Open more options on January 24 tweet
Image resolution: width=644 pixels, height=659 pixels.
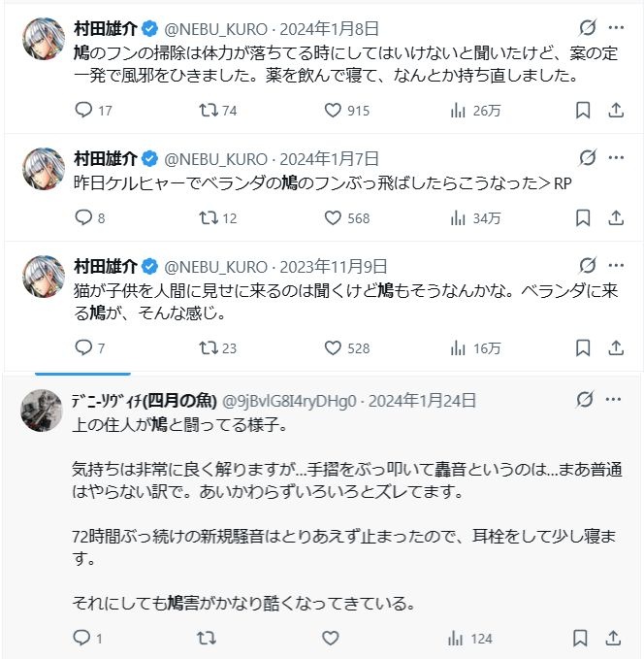pyautogui.click(x=613, y=399)
